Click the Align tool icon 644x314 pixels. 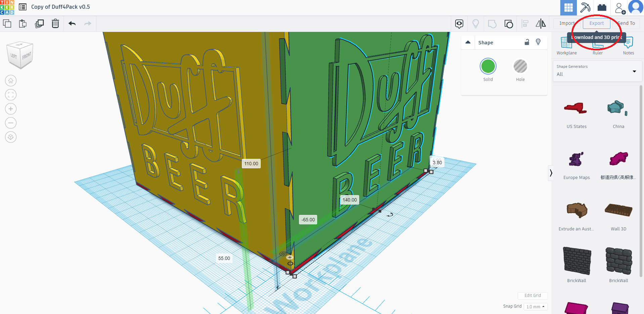[525, 24]
